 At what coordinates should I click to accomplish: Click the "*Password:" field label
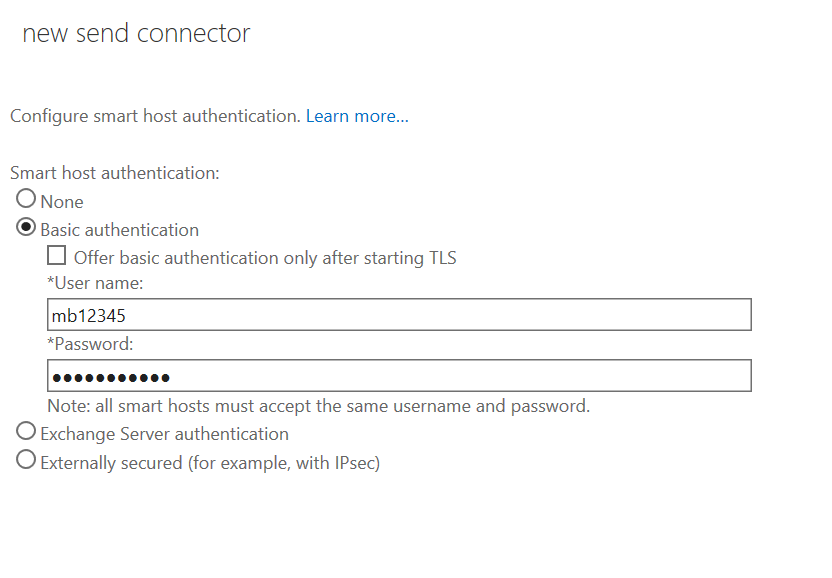tap(90, 344)
